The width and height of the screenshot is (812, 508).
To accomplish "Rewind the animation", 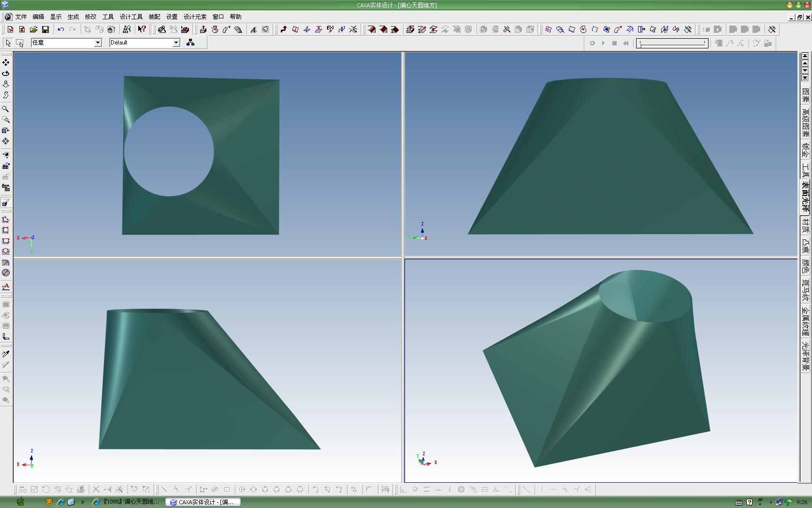I will point(626,43).
